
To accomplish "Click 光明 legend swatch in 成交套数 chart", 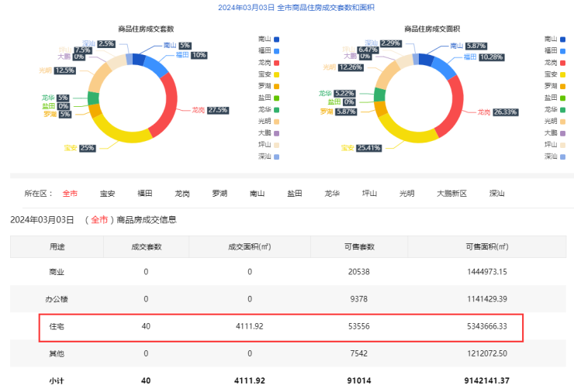I will (x=268, y=121).
